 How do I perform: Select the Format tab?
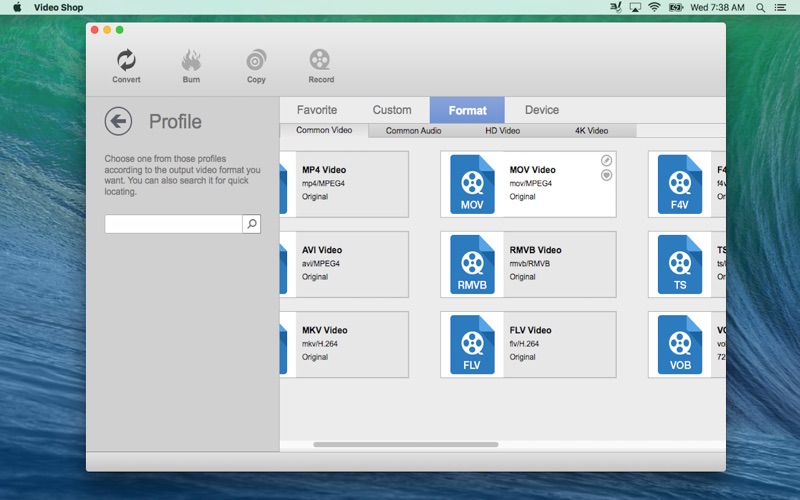467,110
